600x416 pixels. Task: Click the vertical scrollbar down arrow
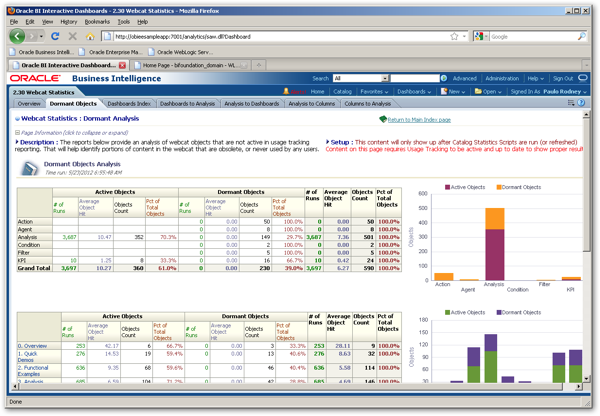pyautogui.click(x=586, y=378)
